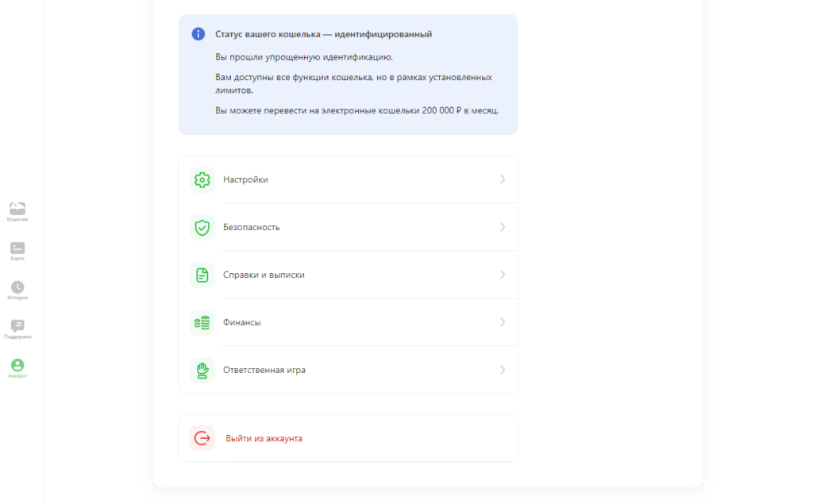Click the hand icon for Ответственная игра

pos(202,370)
